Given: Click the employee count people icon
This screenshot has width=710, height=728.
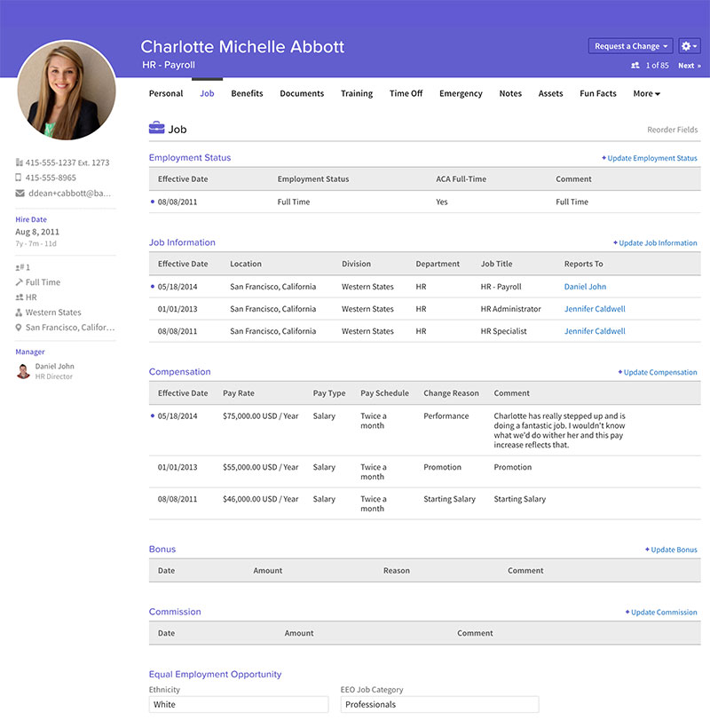Looking at the screenshot, I should click(x=635, y=66).
